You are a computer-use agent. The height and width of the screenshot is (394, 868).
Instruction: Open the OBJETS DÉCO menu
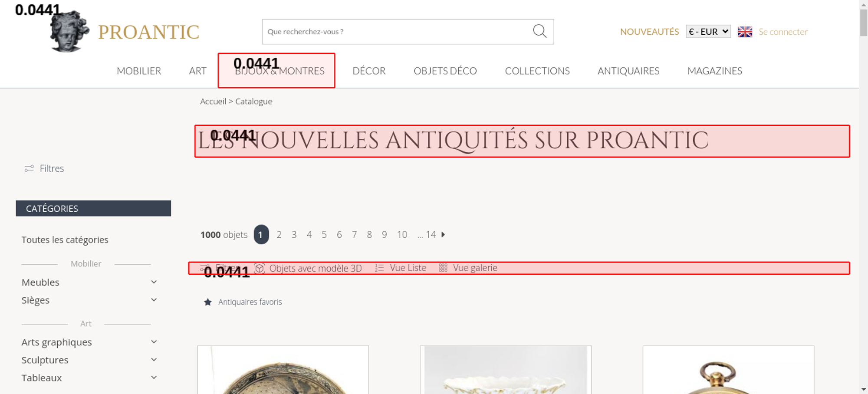pos(445,71)
